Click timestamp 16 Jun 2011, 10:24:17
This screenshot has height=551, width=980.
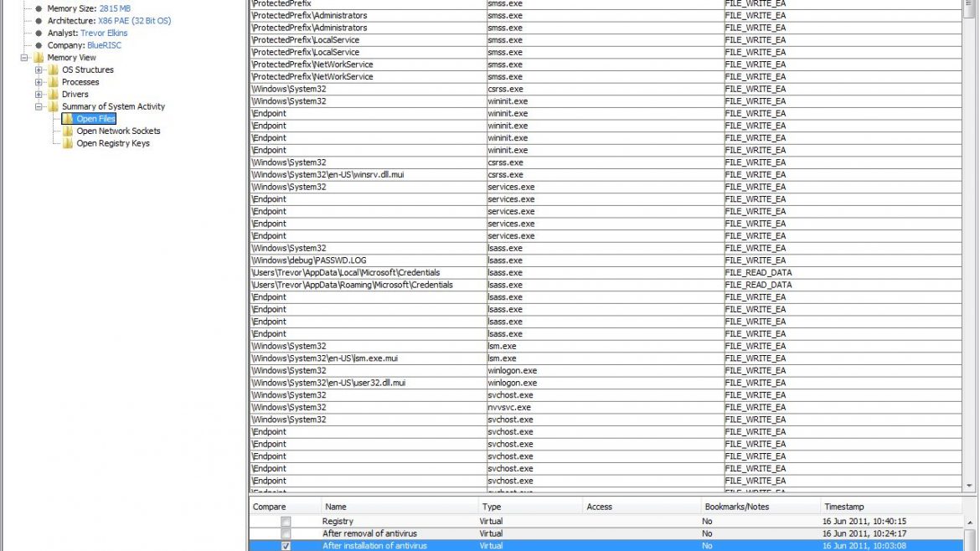pyautogui.click(x=864, y=533)
